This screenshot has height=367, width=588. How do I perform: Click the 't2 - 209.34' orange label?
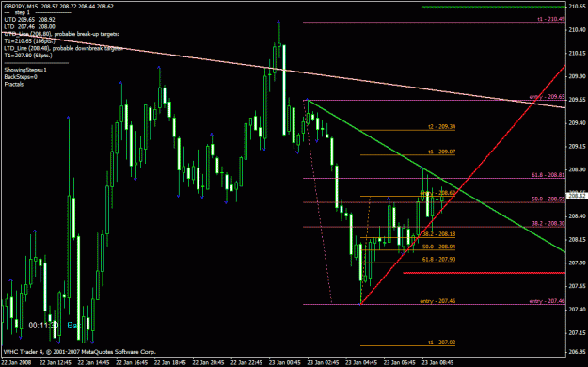click(x=442, y=127)
